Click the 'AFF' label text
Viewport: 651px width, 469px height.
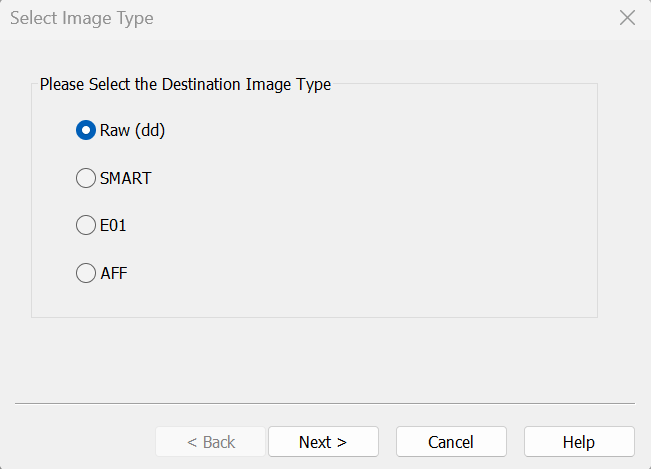(114, 273)
